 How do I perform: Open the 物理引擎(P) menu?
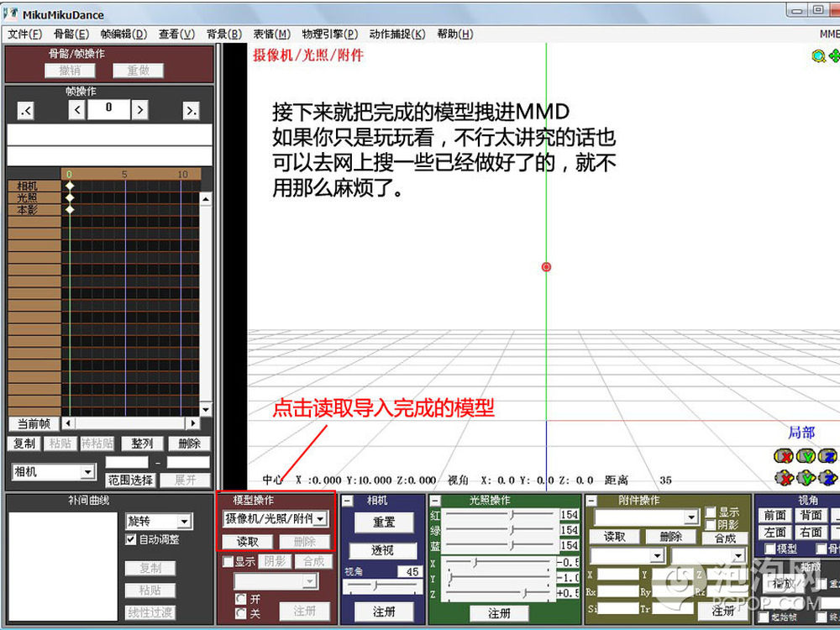pos(330,34)
